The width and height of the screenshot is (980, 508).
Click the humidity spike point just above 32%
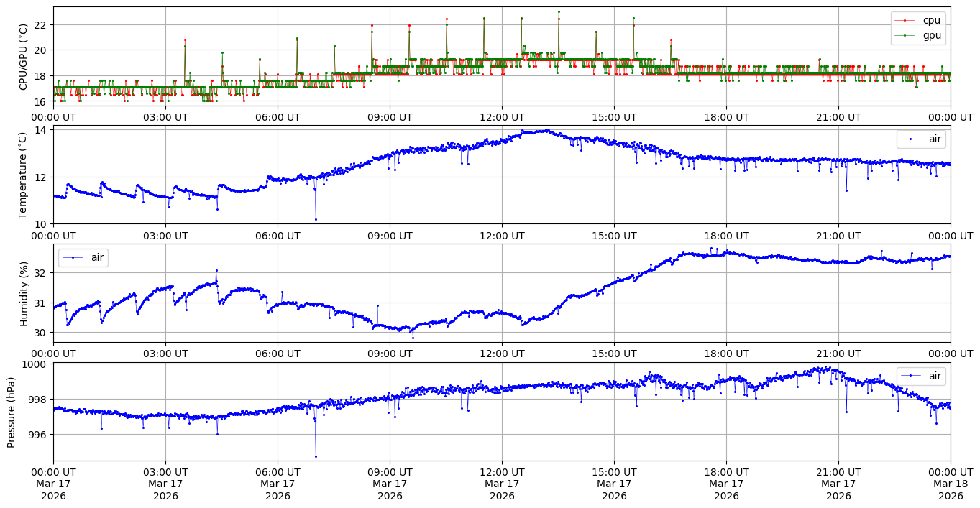click(x=216, y=270)
